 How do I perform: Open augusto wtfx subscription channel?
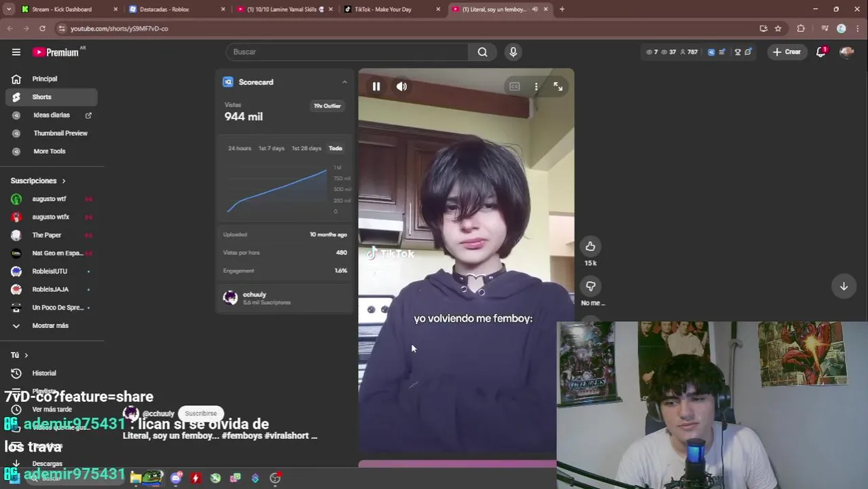coord(52,217)
